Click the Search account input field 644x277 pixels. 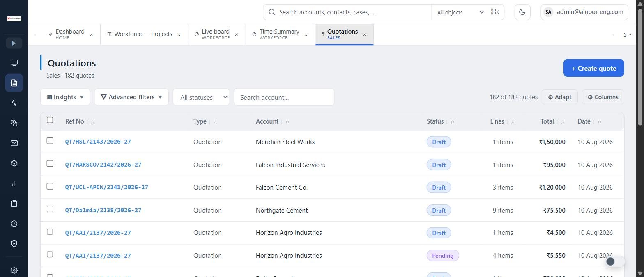pos(284,97)
